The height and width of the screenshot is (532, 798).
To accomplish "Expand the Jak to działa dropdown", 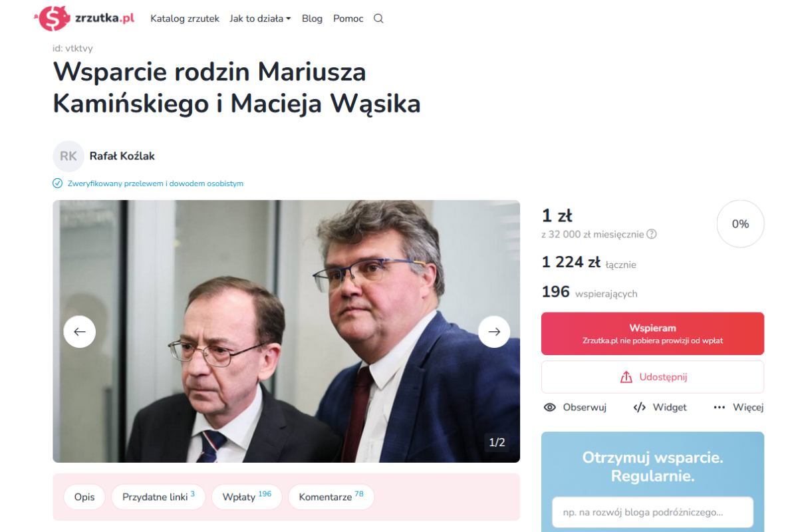I will pyautogui.click(x=260, y=19).
